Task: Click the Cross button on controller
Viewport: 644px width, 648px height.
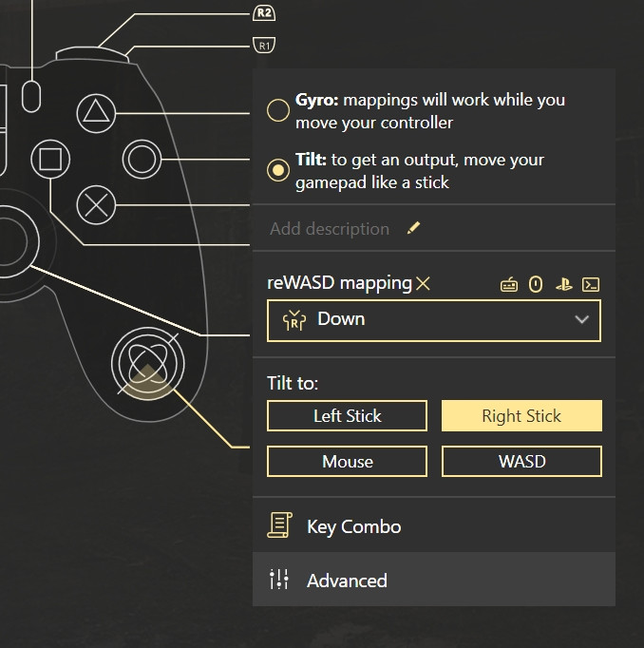Action: pyautogui.click(x=96, y=205)
